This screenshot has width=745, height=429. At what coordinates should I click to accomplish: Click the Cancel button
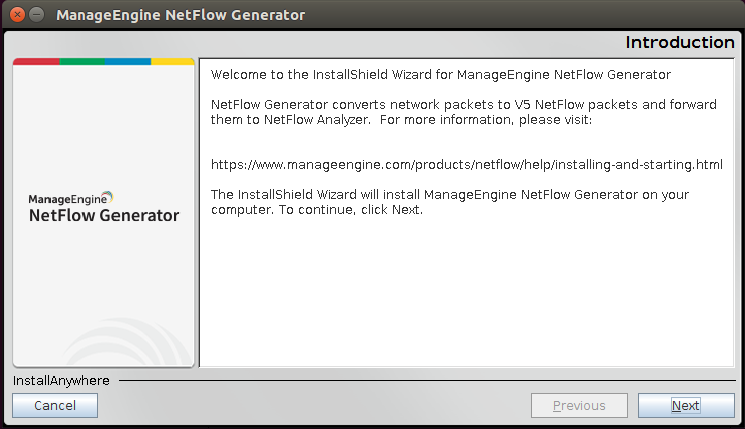[x=55, y=405]
